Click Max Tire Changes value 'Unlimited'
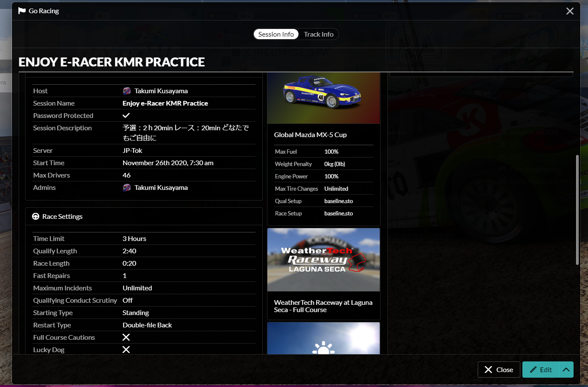The width and height of the screenshot is (588, 387). (x=336, y=189)
